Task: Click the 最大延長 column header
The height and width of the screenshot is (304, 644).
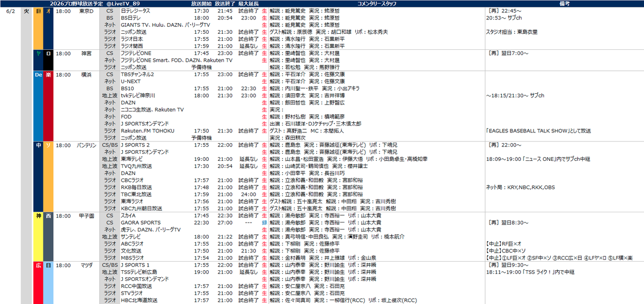Action: coord(248,4)
